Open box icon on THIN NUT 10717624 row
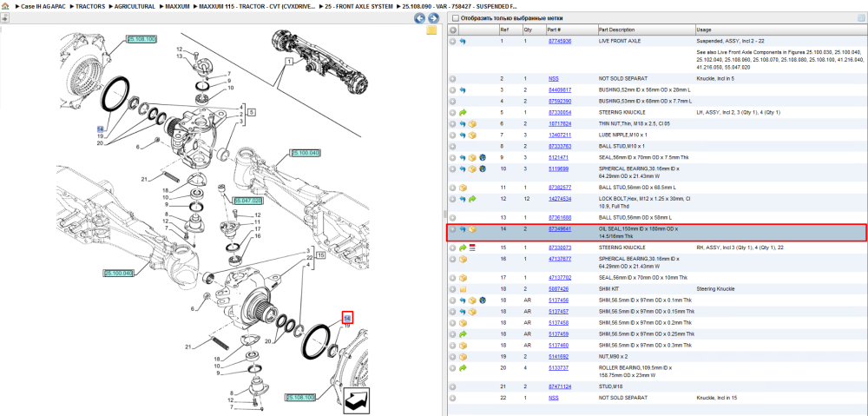The width and height of the screenshot is (868, 416). (x=472, y=123)
